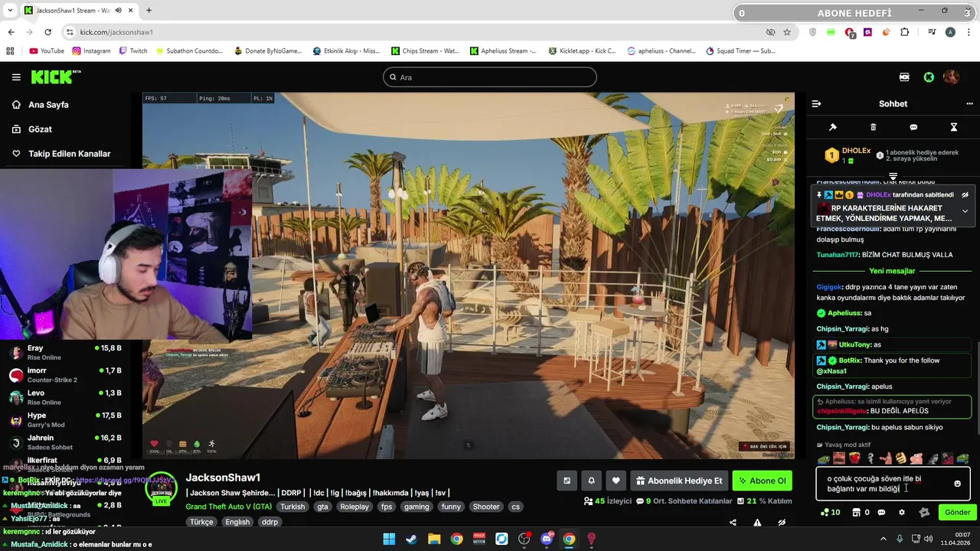Viewport: 980px width, 551px height.
Task: Click the share icon below stats
Action: [733, 523]
